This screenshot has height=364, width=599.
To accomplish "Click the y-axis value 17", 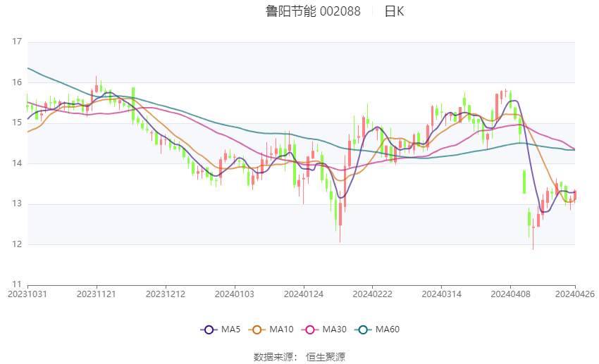I will click(17, 42).
